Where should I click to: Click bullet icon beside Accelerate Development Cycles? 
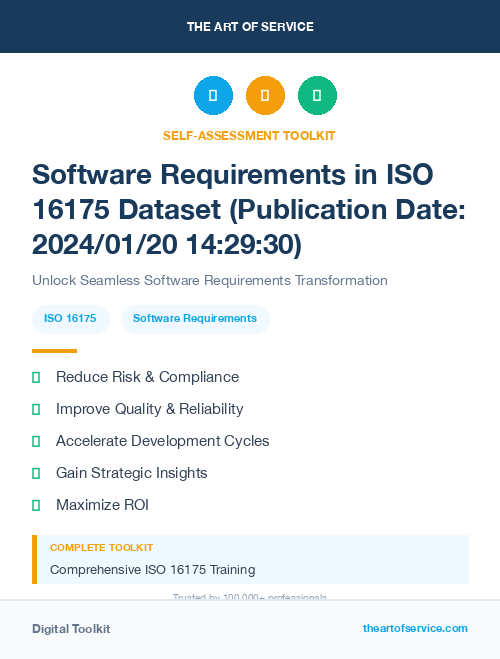pyautogui.click(x=36, y=441)
